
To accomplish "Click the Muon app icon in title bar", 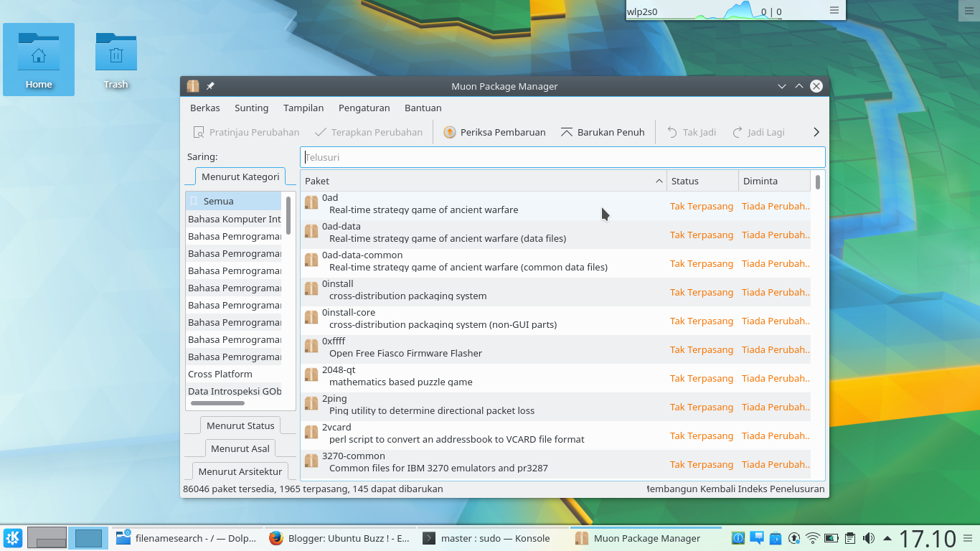I will pyautogui.click(x=192, y=86).
